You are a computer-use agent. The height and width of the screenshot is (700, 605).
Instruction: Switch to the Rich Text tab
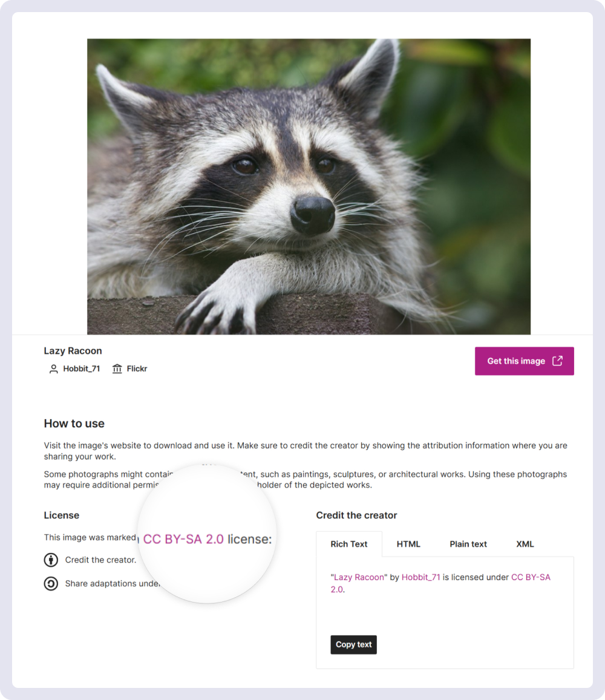[x=349, y=544]
